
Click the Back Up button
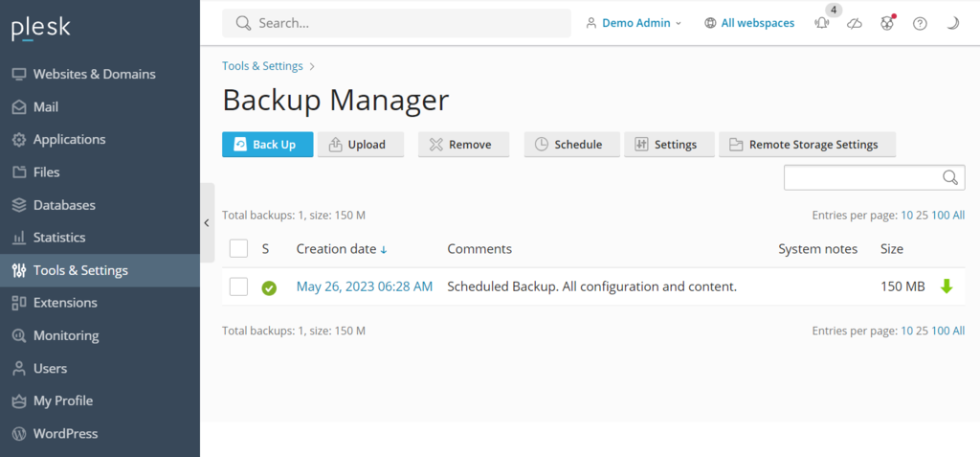pyautogui.click(x=267, y=145)
